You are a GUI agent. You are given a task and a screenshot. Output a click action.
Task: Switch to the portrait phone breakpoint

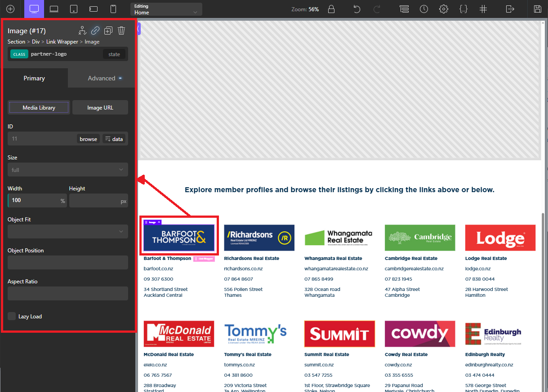pyautogui.click(x=113, y=9)
